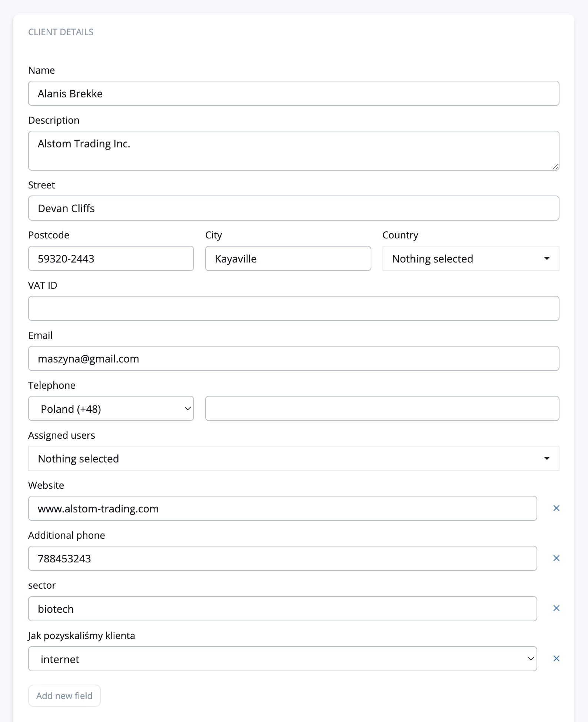Focus the Name input field

click(x=293, y=94)
